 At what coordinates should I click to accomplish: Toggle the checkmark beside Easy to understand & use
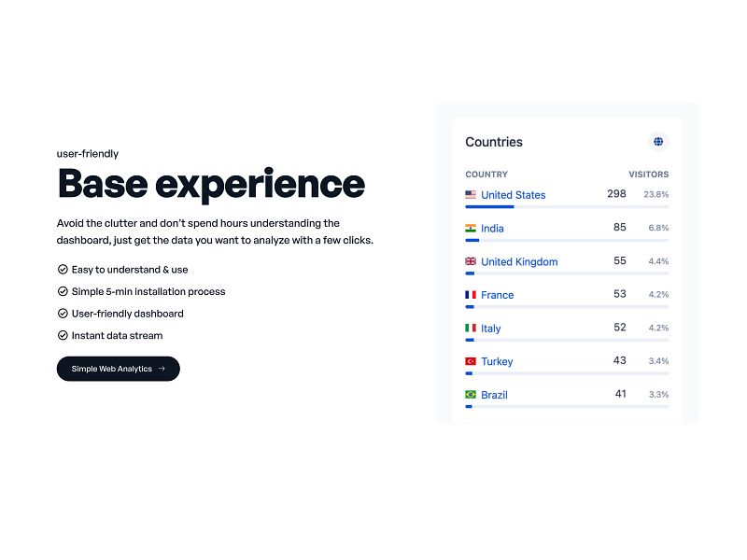[x=62, y=268]
